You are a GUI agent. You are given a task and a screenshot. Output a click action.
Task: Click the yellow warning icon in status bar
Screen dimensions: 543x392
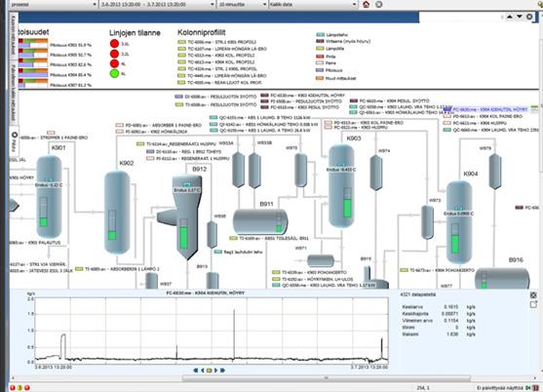point(19,388)
